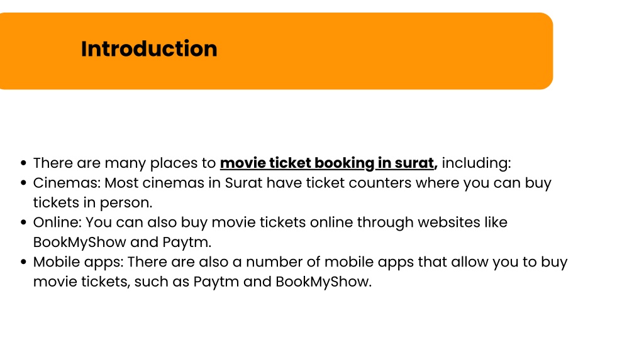Viewport: 644px width, 362px height.
Task: Click the line "tickets in person."
Action: [93, 203]
